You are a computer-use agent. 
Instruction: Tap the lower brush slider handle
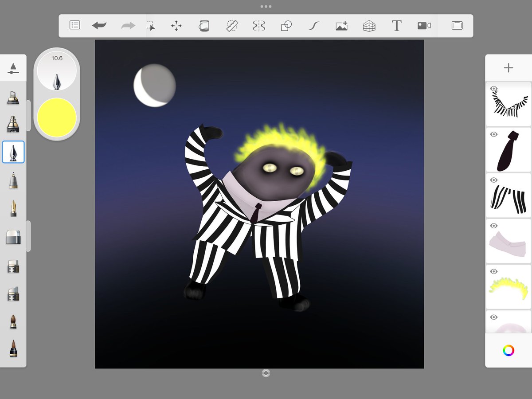tap(29, 236)
